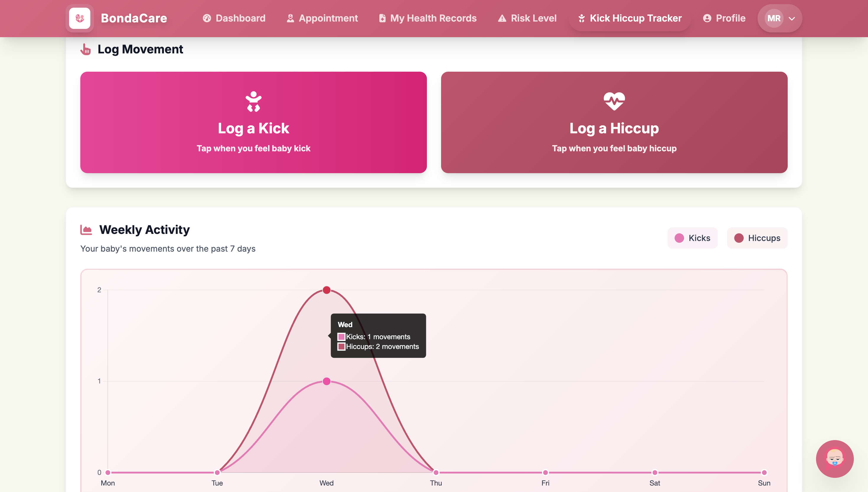Screen dimensions: 868x492
Task: Click the heartbeat icon on Log a Hiccup
Action: [x=614, y=101]
